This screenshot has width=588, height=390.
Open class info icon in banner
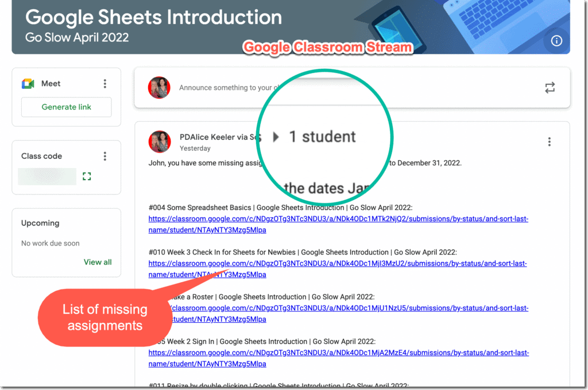point(556,41)
